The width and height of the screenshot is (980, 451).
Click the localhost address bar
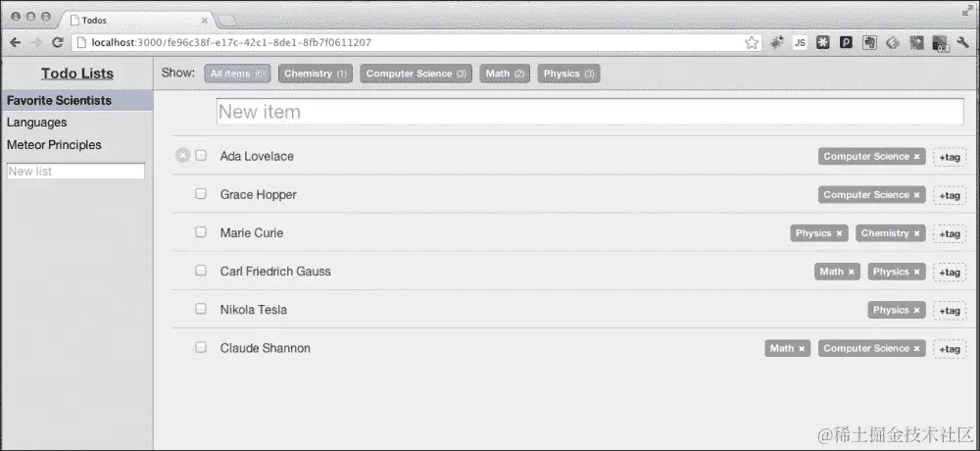coord(416,42)
